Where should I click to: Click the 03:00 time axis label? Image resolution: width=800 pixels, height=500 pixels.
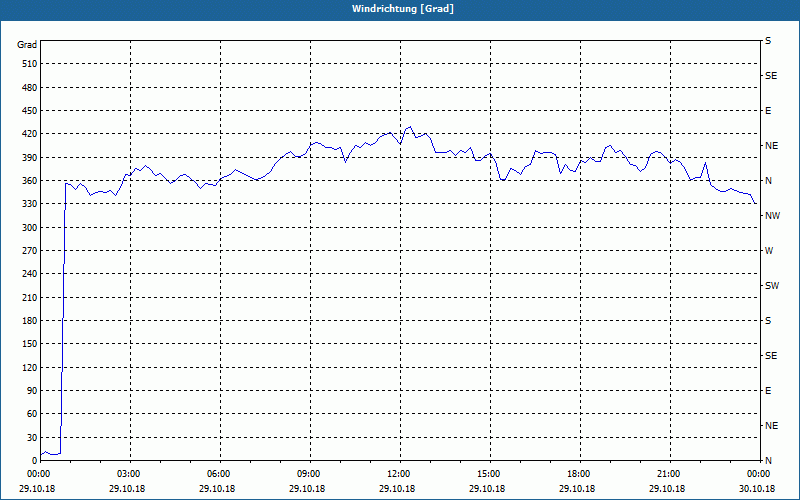point(130,474)
